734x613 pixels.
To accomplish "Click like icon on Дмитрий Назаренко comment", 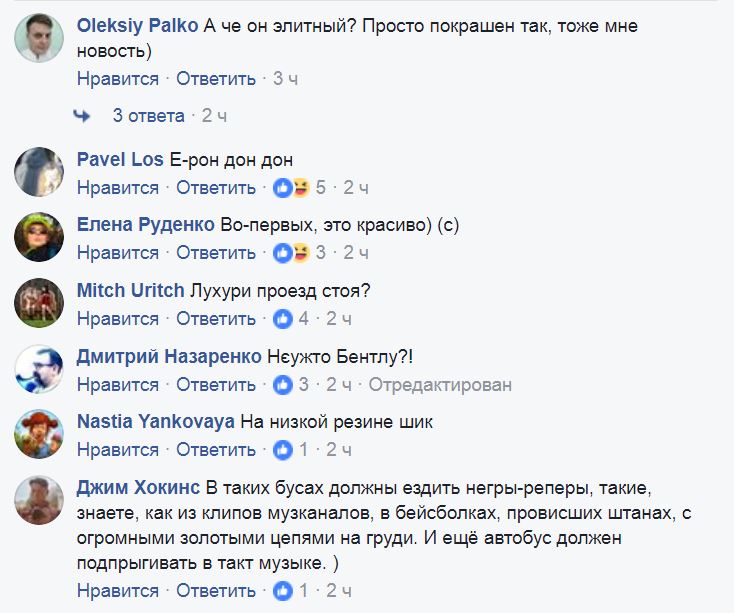I will tap(283, 384).
